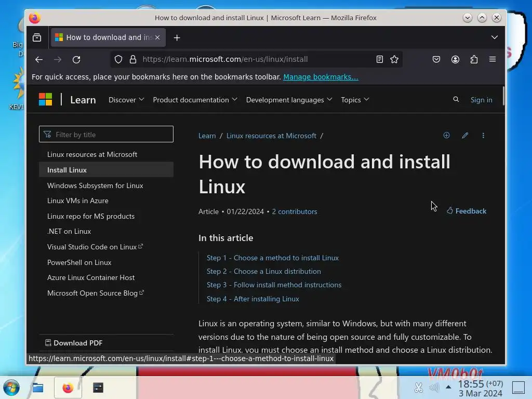
Task: Select Linux resources at Microsoft in sidebar
Action: 92,154
